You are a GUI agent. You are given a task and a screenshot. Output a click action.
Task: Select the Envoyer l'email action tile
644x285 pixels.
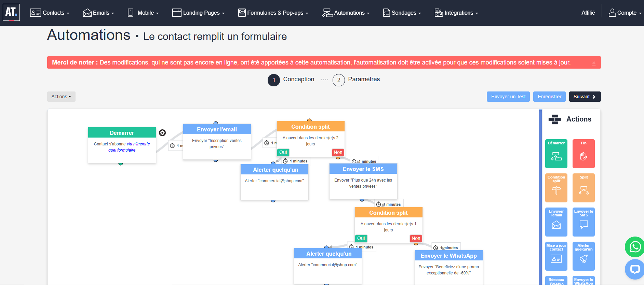tap(556, 222)
